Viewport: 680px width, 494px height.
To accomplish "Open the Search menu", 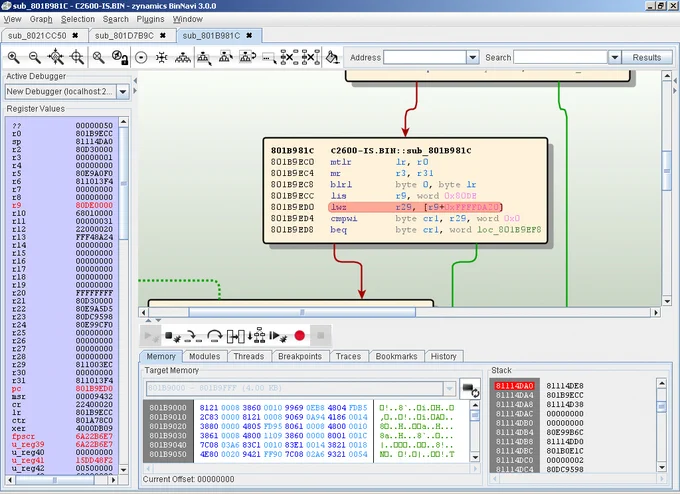I will tap(115, 19).
